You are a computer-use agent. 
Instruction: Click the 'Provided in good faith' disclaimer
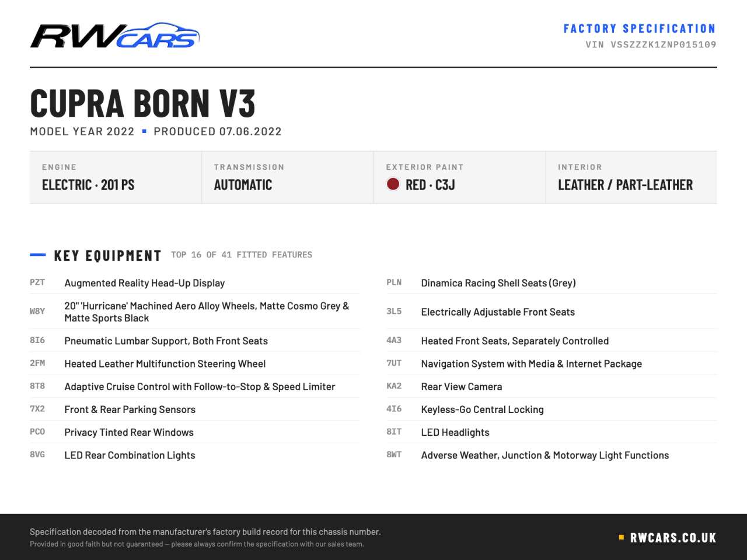pyautogui.click(x=197, y=544)
